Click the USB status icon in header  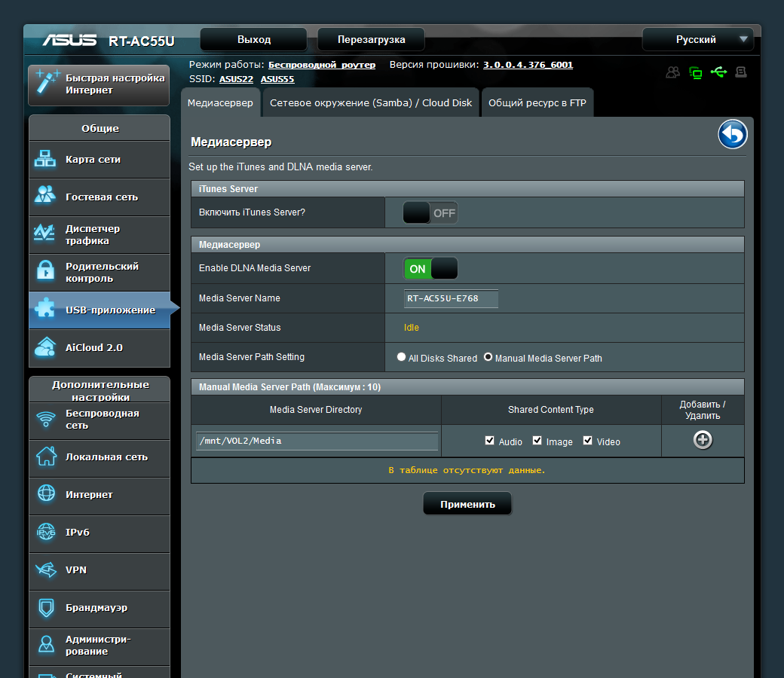718,72
